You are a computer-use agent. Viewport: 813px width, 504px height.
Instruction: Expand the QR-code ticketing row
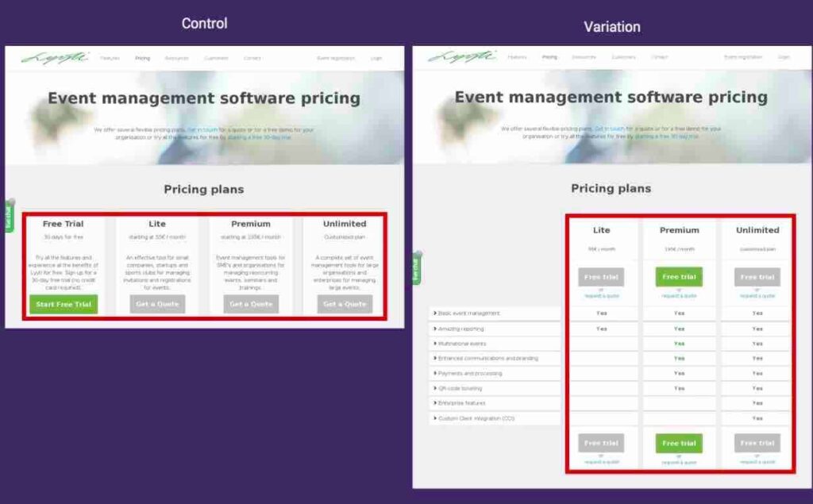click(x=460, y=388)
